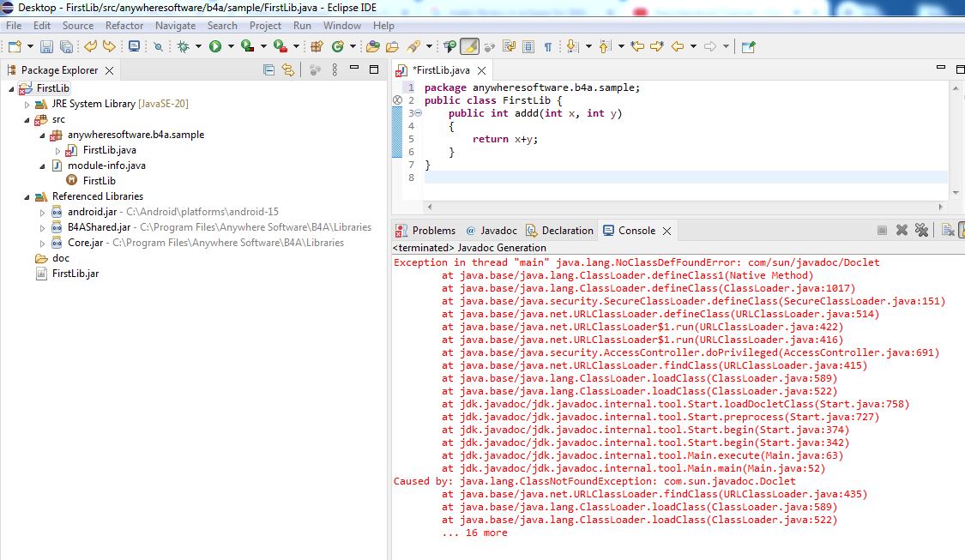Click the Undo arrow icon

[x=90, y=46]
